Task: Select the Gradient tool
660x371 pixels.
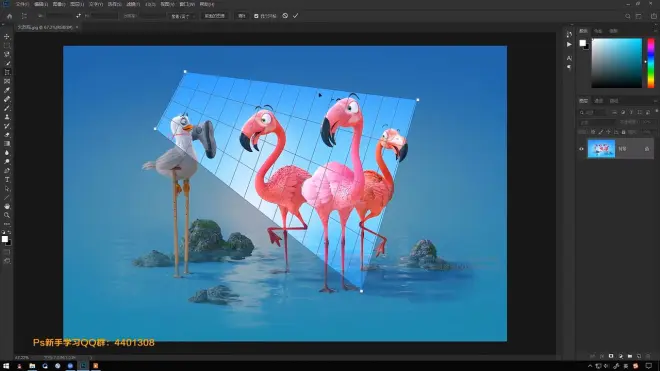Action: coord(7,144)
